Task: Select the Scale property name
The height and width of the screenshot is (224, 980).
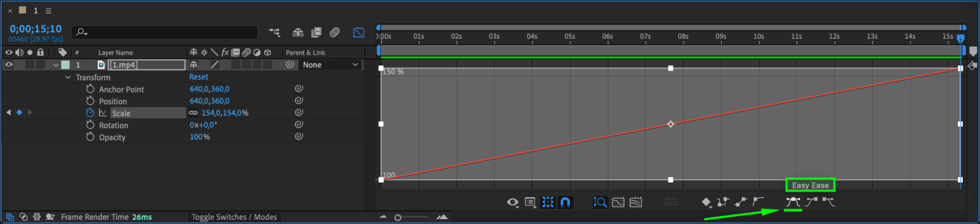Action: [121, 113]
